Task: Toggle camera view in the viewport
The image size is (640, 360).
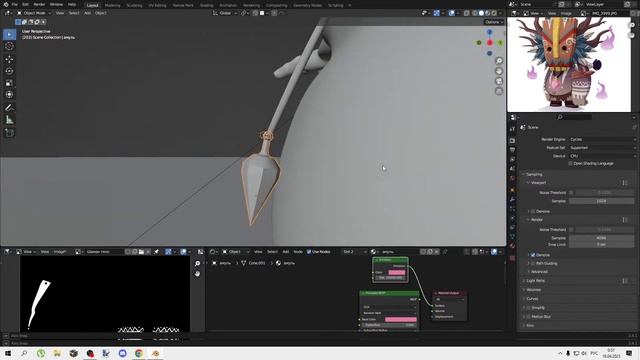Action: click(499, 81)
